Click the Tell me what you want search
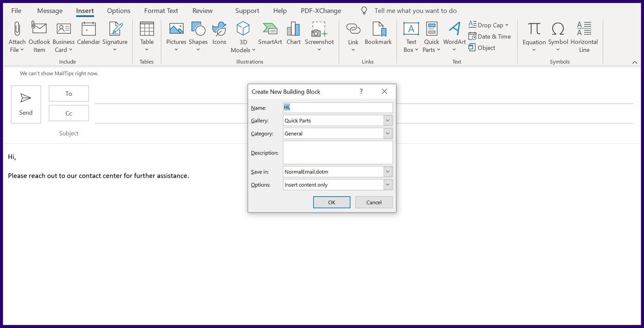This screenshot has width=644, height=328. coord(415,11)
